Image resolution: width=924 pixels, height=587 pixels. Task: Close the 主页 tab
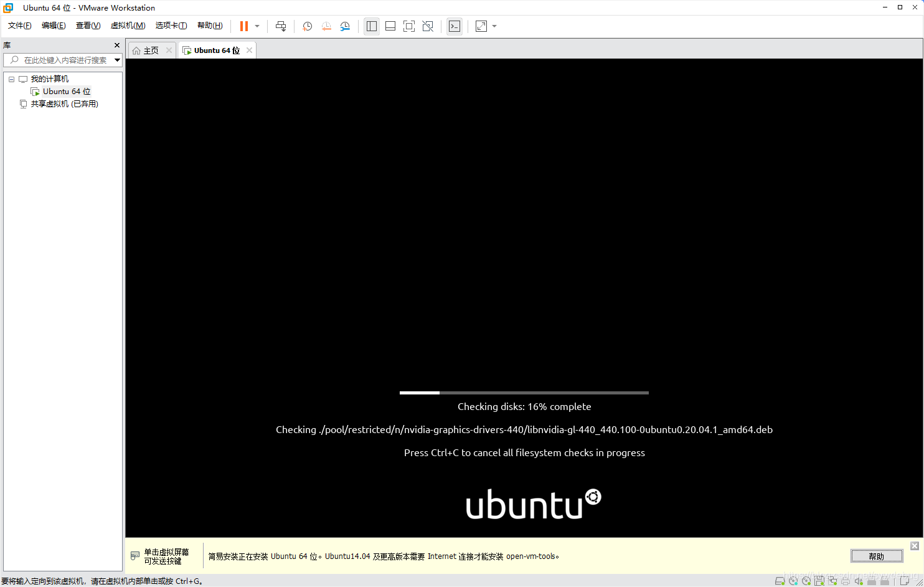coord(169,50)
